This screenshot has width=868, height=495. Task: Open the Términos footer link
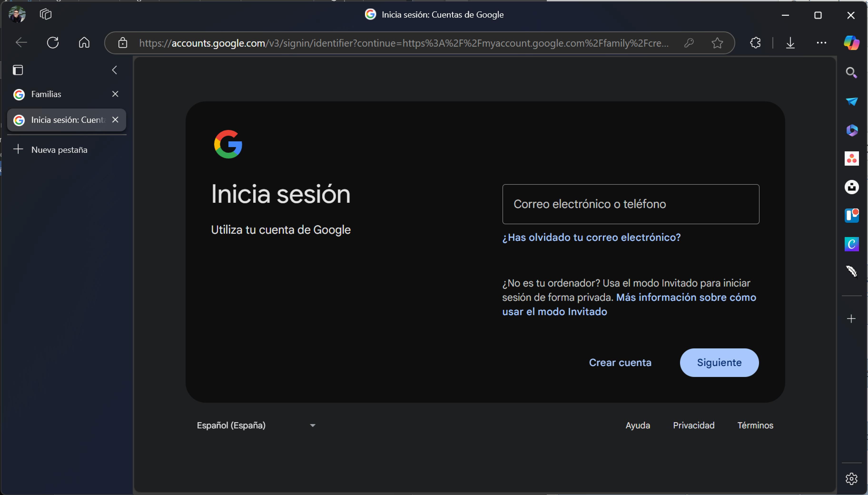point(755,425)
